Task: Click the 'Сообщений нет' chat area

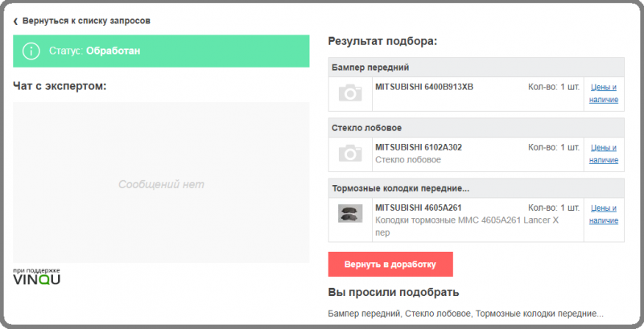Action: 161,184
